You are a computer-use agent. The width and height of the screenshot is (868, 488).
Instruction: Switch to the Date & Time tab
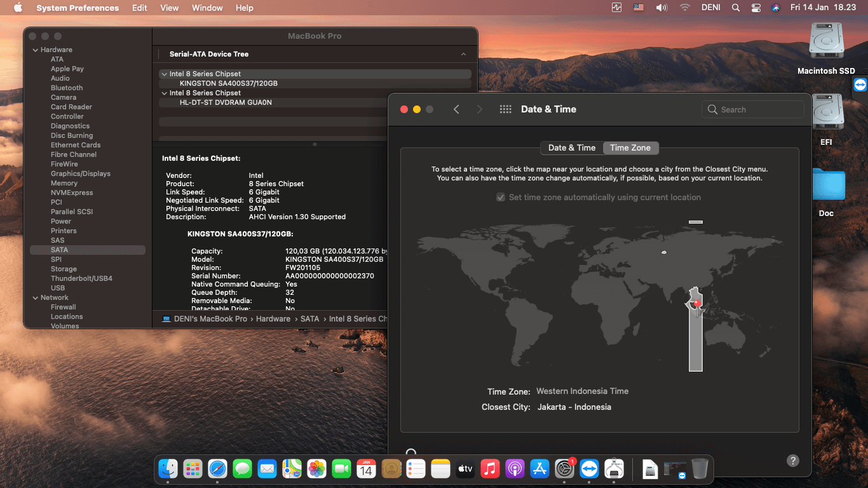(572, 148)
